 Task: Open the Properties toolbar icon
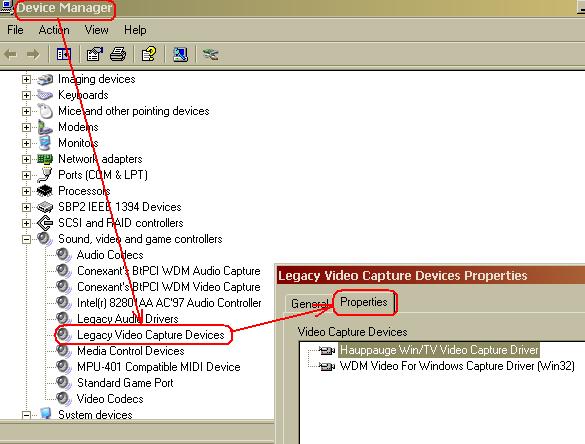point(95,54)
